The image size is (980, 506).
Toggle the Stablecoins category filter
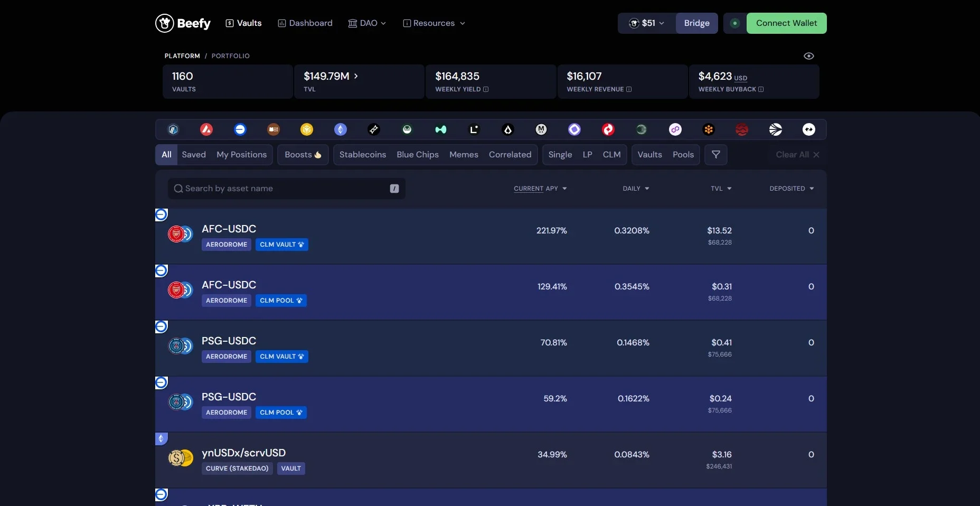(363, 155)
